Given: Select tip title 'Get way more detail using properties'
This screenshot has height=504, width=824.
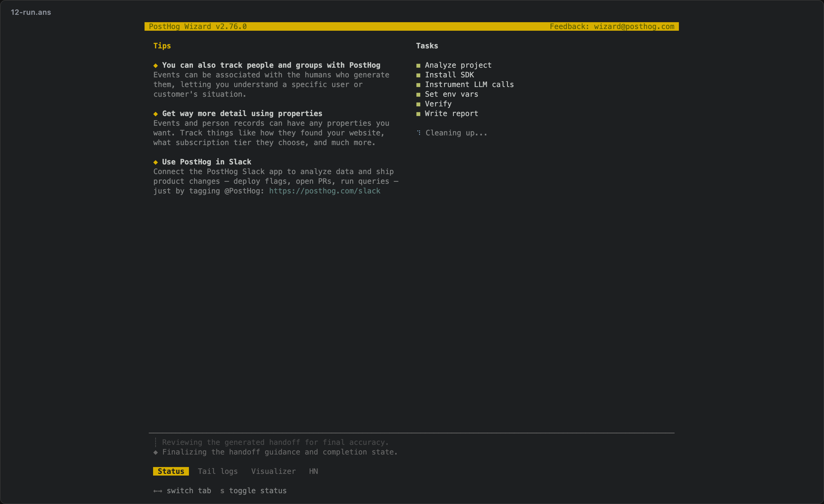Looking at the screenshot, I should pos(242,114).
